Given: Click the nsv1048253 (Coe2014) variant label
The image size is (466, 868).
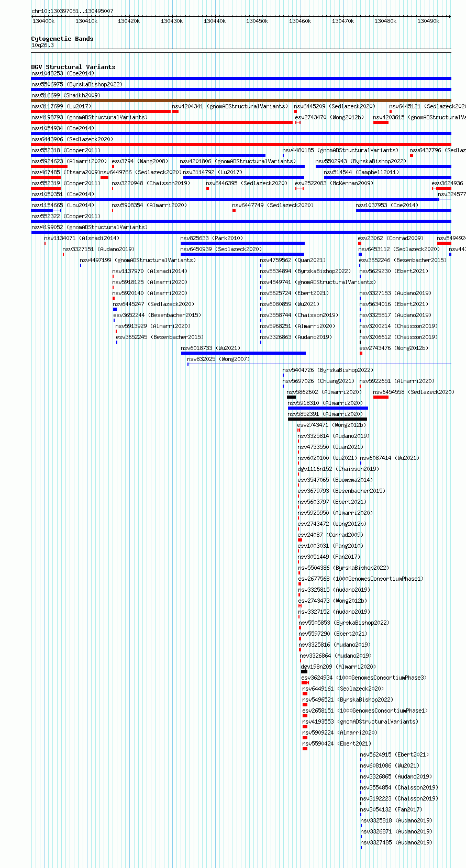Looking at the screenshot, I should pos(63,73).
